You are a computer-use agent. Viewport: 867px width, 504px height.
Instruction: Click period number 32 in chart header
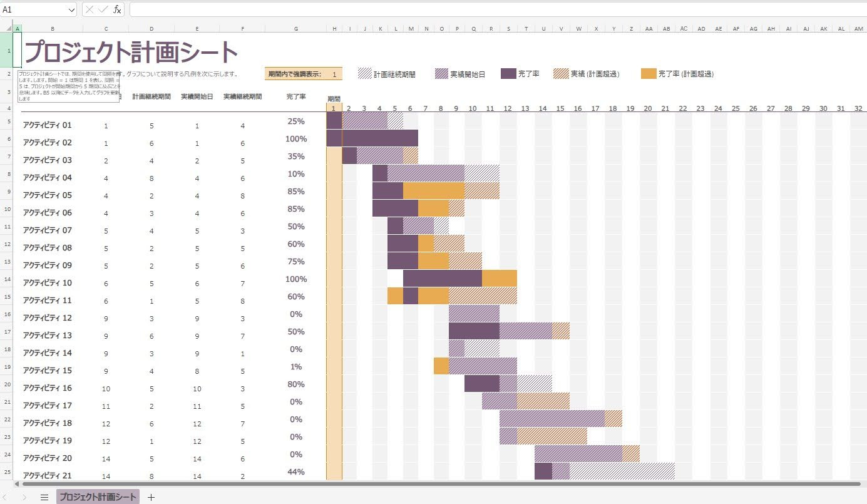(858, 108)
